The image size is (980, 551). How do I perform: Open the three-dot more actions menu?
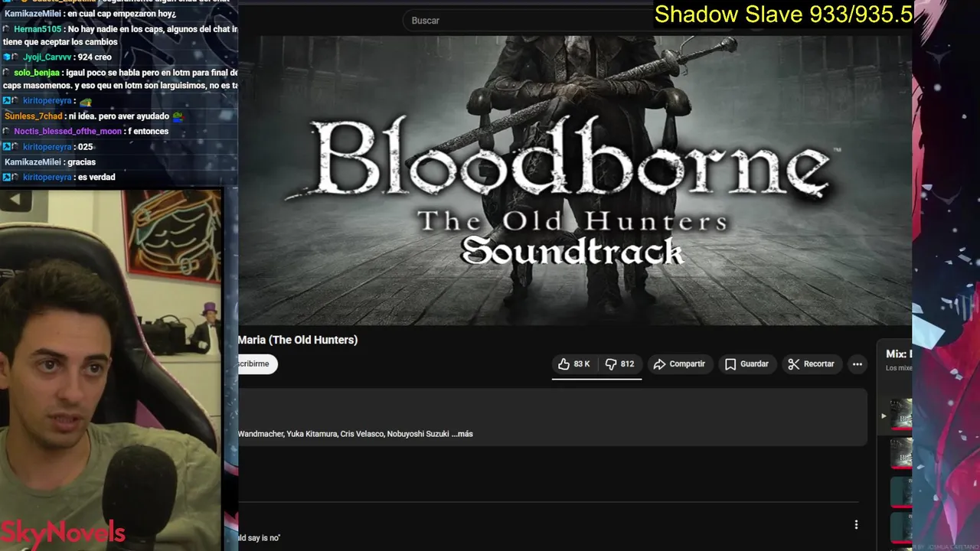click(x=857, y=364)
